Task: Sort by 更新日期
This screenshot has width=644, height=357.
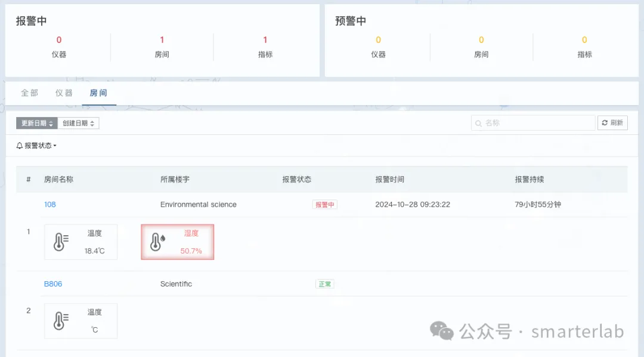Action: coord(37,123)
